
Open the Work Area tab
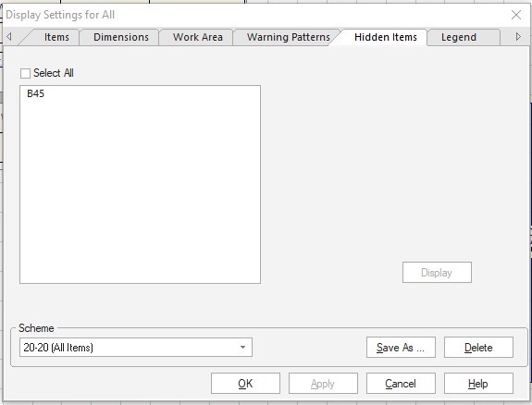point(197,37)
